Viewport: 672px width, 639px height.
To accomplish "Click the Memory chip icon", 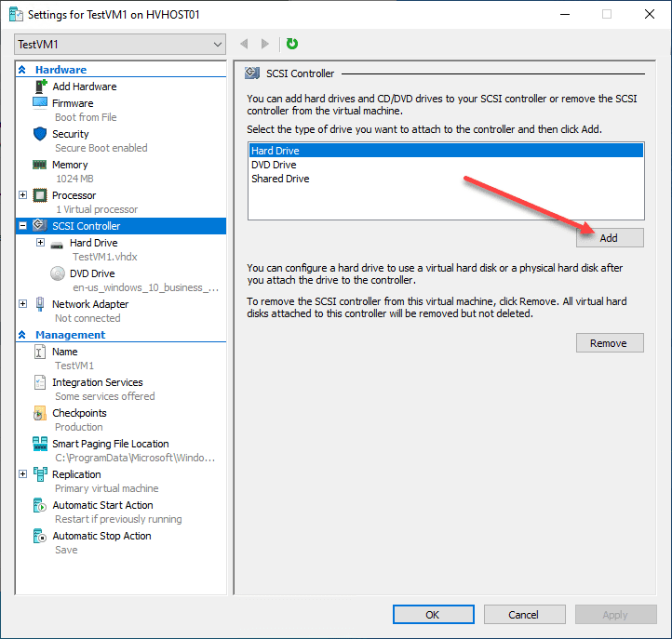I will (x=40, y=165).
